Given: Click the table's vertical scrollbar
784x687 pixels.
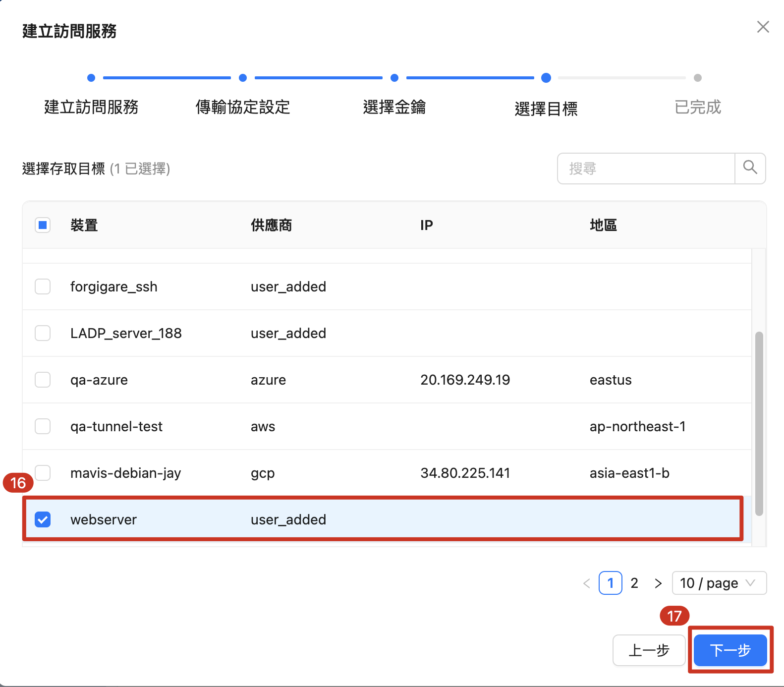Looking at the screenshot, I should [x=759, y=424].
